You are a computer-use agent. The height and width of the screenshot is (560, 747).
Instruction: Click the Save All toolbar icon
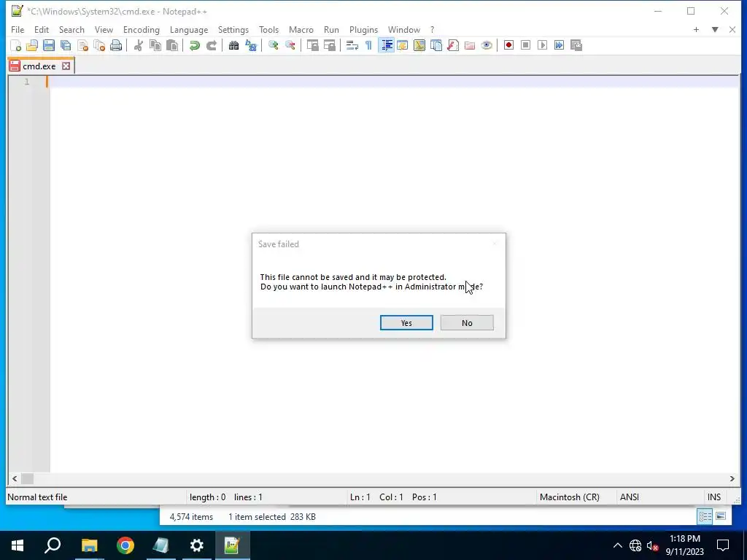tap(66, 45)
